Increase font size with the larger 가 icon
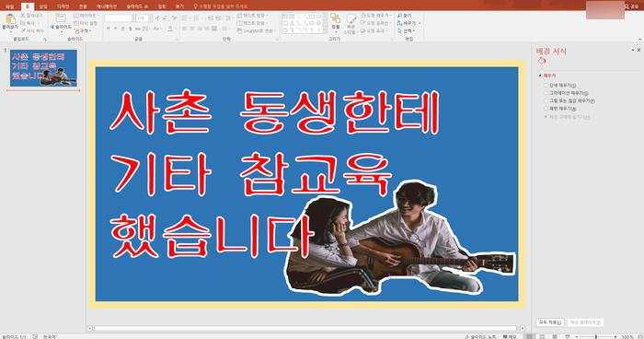Screen dimensions: 644x339 pos(157,18)
